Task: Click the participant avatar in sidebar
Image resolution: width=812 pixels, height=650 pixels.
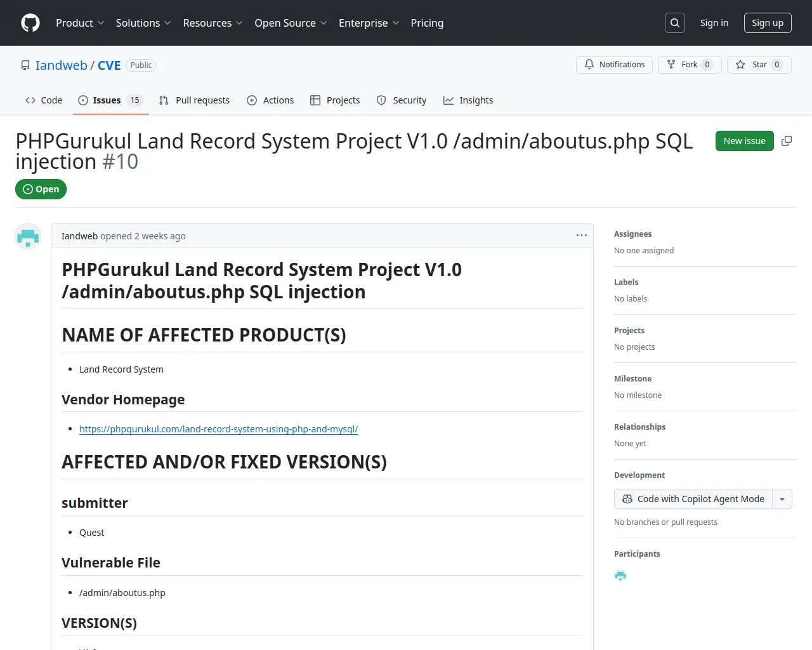Action: [620, 576]
